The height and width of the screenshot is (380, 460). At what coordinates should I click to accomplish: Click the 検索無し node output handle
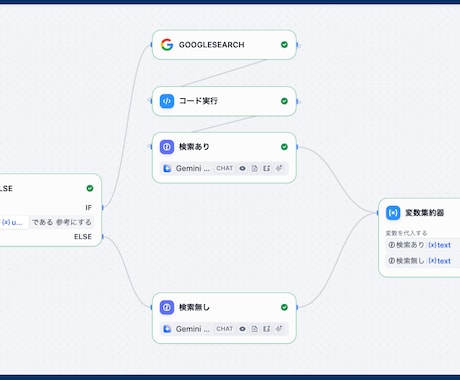pyautogui.click(x=297, y=307)
